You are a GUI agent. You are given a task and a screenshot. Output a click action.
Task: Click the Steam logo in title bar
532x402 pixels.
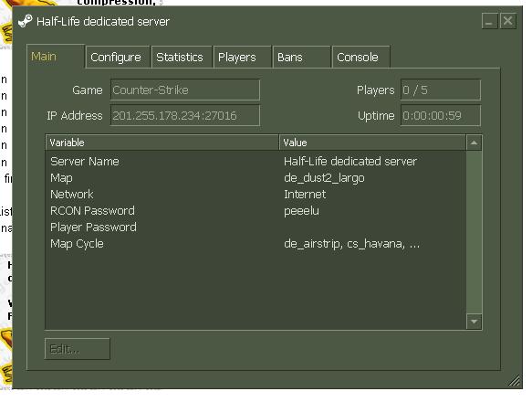25,21
